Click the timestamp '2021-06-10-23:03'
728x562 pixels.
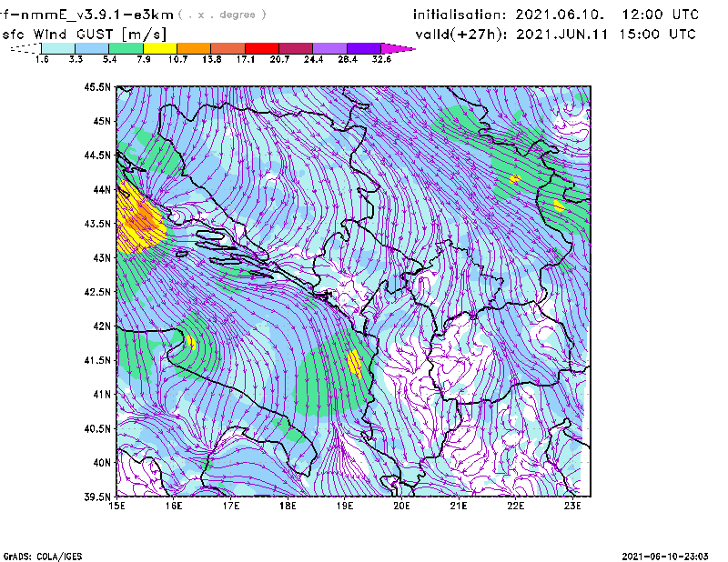coord(665,557)
